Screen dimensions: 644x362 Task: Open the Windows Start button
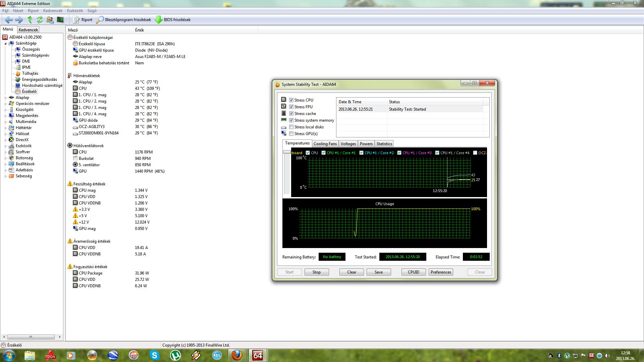9,355
